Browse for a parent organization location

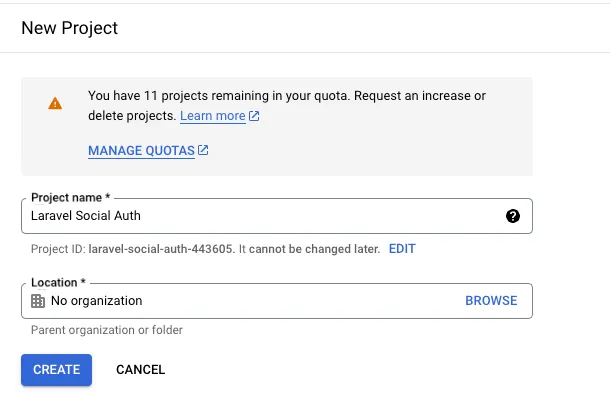491,301
